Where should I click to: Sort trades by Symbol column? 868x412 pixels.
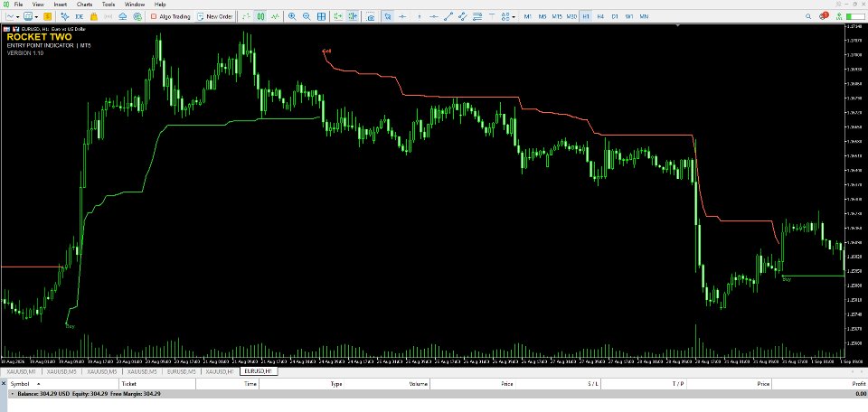(63, 383)
